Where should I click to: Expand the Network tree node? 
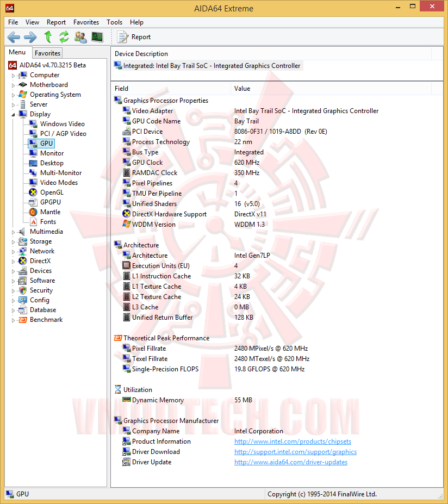[x=13, y=252]
